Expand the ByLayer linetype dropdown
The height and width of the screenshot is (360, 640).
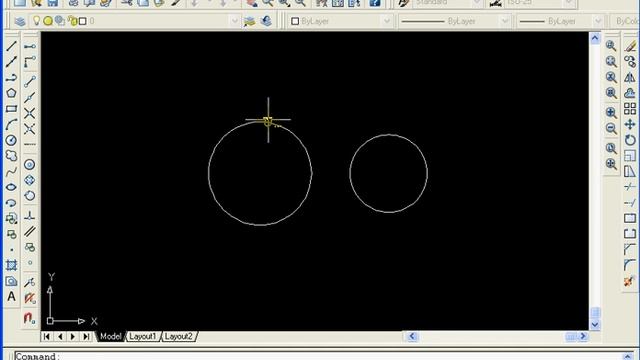point(505,21)
